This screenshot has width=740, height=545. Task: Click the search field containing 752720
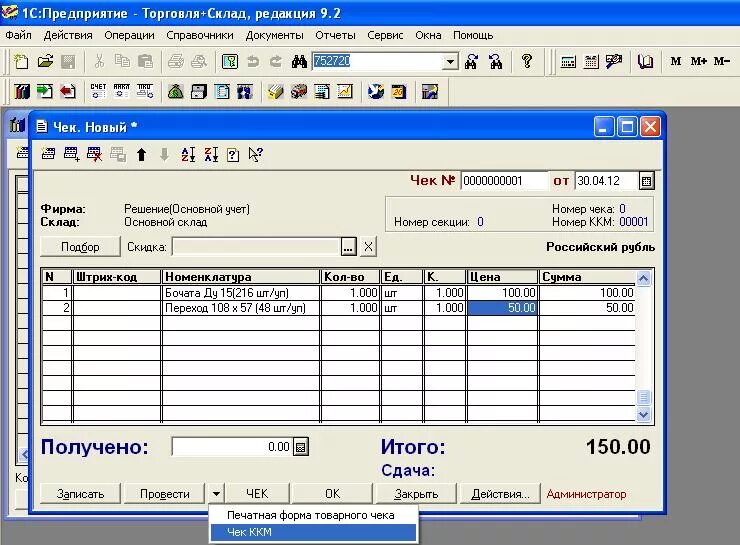pos(378,61)
